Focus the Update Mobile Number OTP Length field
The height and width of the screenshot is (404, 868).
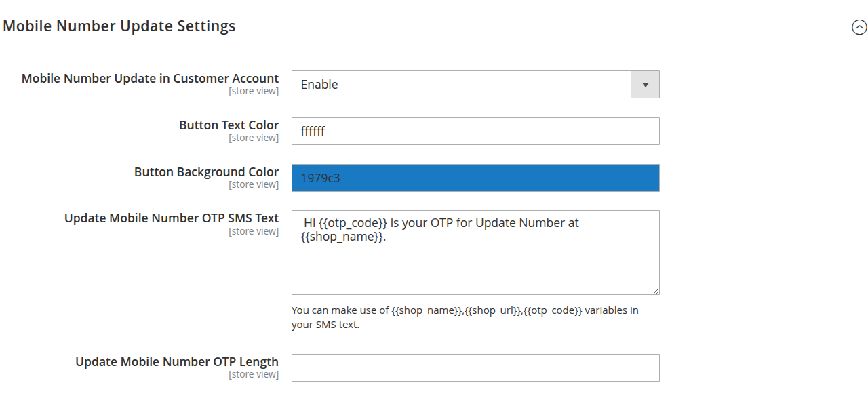pyautogui.click(x=475, y=368)
